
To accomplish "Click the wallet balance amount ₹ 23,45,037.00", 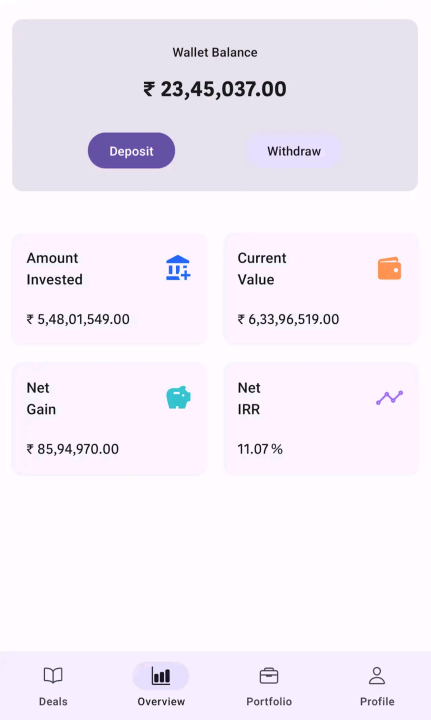I will coord(215,89).
